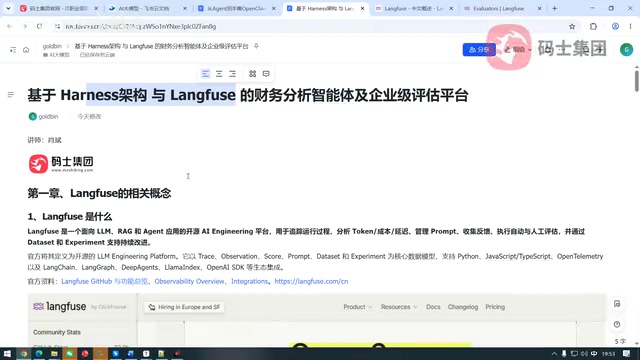Viewport: 640px width, 360px height.
Task: Center align text in floating toolbar
Action: click(x=219, y=74)
